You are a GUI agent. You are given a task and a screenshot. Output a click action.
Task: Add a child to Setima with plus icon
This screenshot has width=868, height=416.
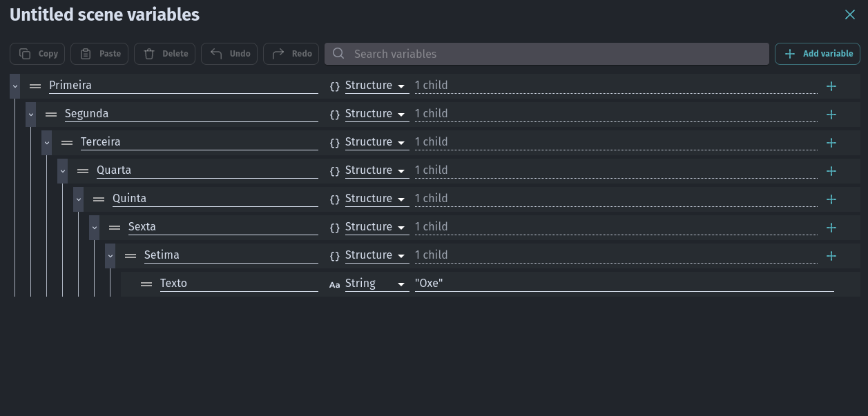click(x=831, y=256)
